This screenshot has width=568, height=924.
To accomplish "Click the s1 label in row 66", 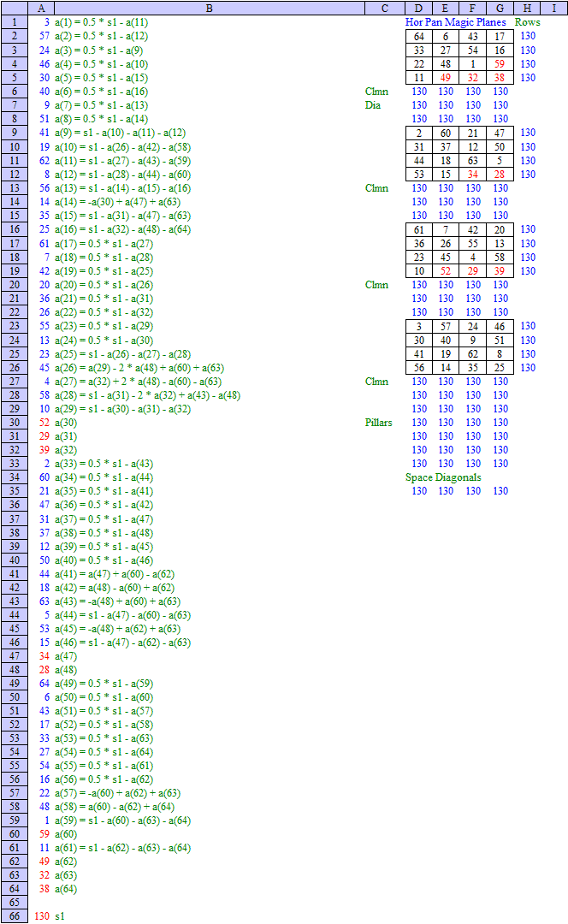I will [60, 916].
